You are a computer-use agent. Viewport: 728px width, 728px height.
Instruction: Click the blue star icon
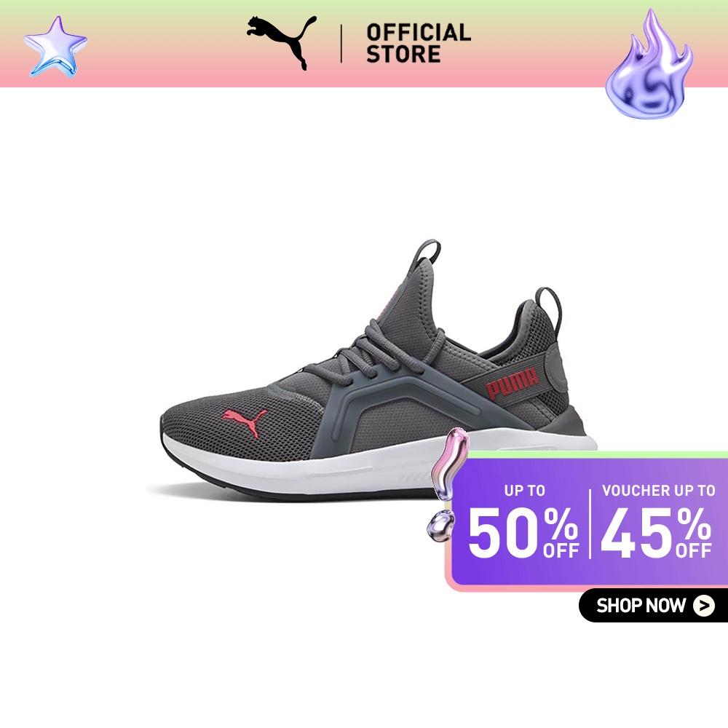tap(55, 47)
